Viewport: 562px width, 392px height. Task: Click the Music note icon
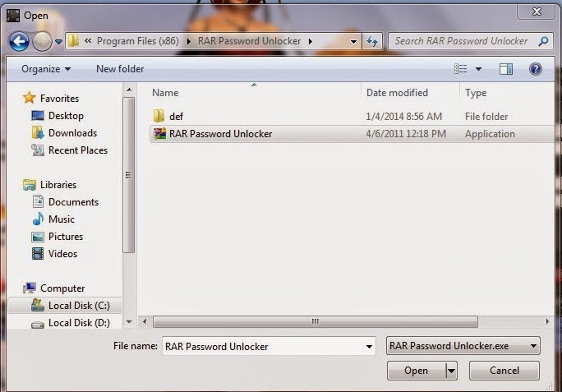38,219
